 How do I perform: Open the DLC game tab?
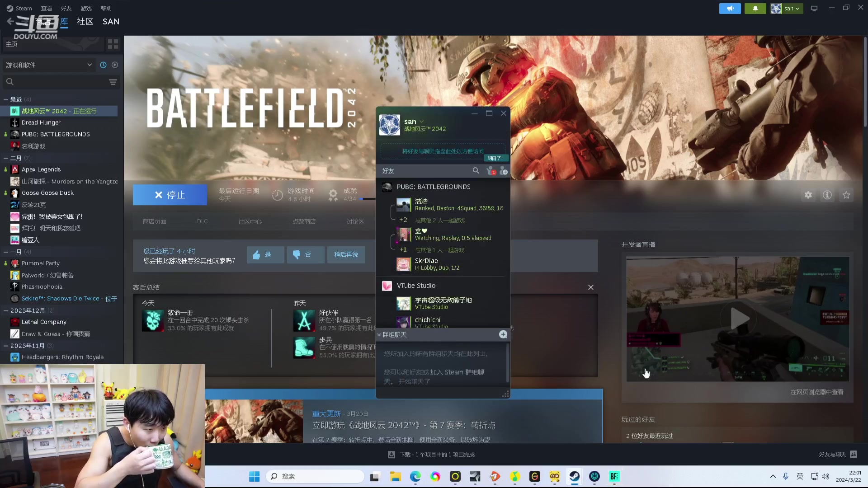coord(203,221)
